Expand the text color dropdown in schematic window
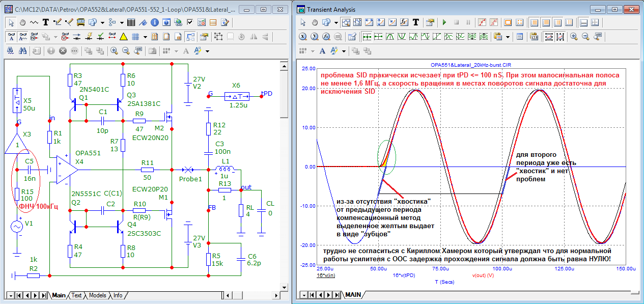Image resolution: width=644 pixels, height=304 pixels. (208, 51)
